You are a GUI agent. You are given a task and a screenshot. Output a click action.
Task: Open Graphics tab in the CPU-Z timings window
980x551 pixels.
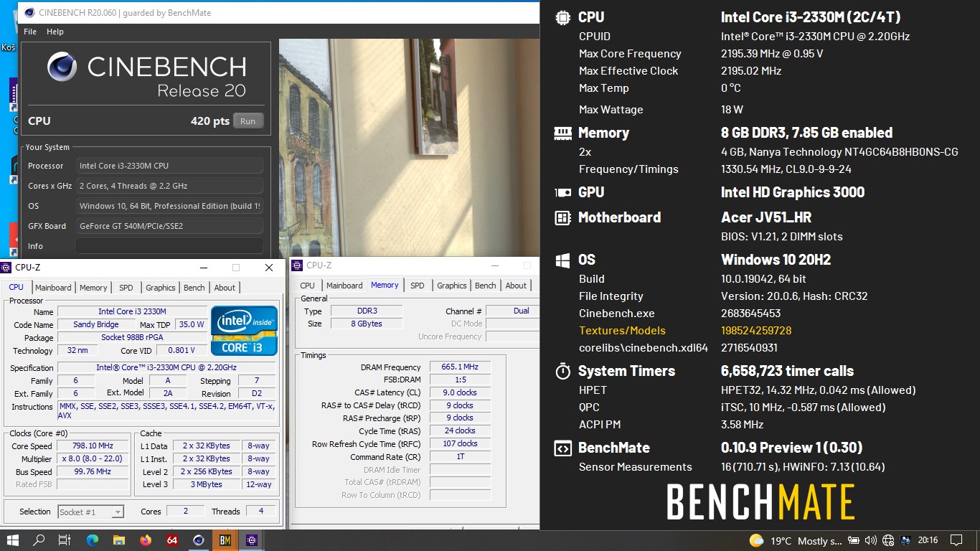(x=452, y=286)
